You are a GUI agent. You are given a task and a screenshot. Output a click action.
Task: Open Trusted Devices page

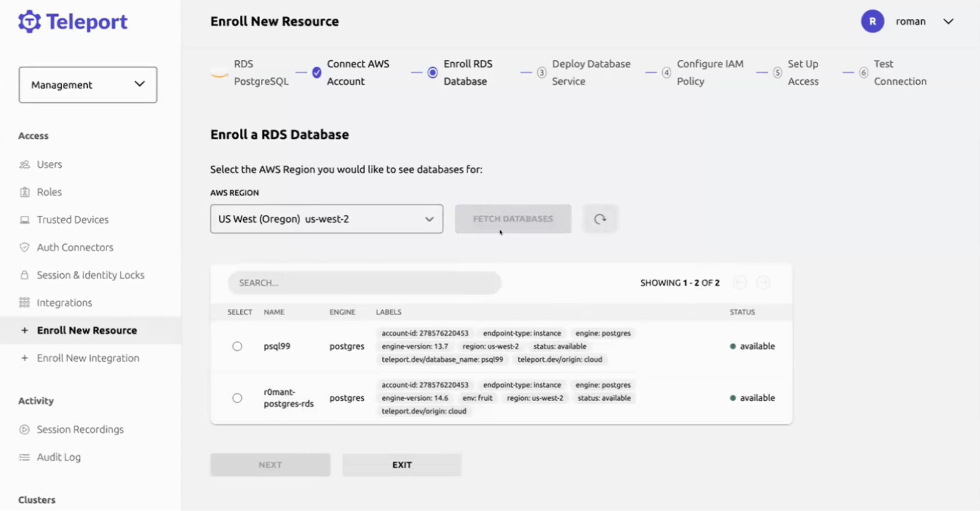[73, 220]
